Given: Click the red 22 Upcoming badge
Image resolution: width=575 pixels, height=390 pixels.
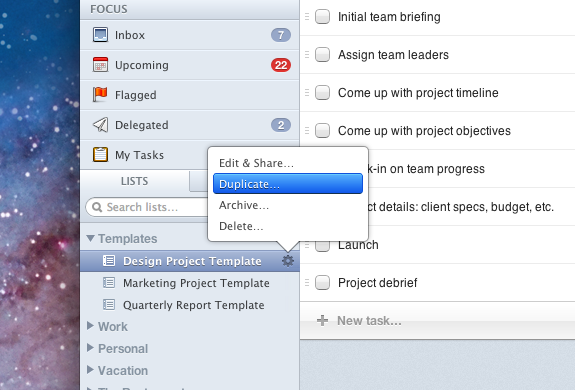Looking at the screenshot, I should click(x=281, y=65).
